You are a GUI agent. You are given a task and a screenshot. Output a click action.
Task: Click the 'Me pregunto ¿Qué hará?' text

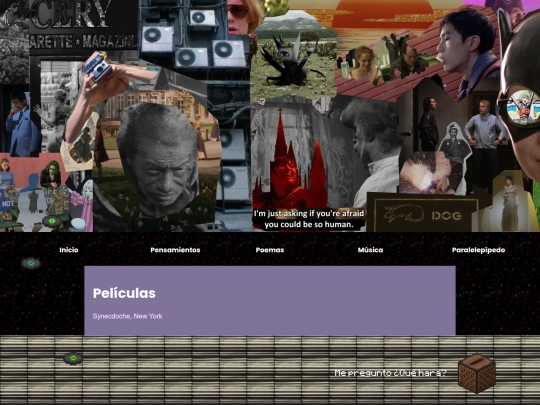(x=391, y=373)
